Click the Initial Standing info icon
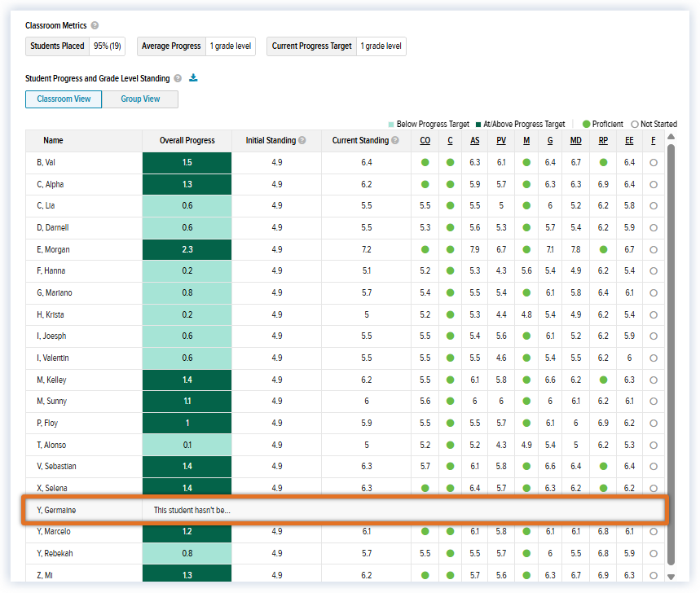The image size is (700, 593). coord(302,141)
